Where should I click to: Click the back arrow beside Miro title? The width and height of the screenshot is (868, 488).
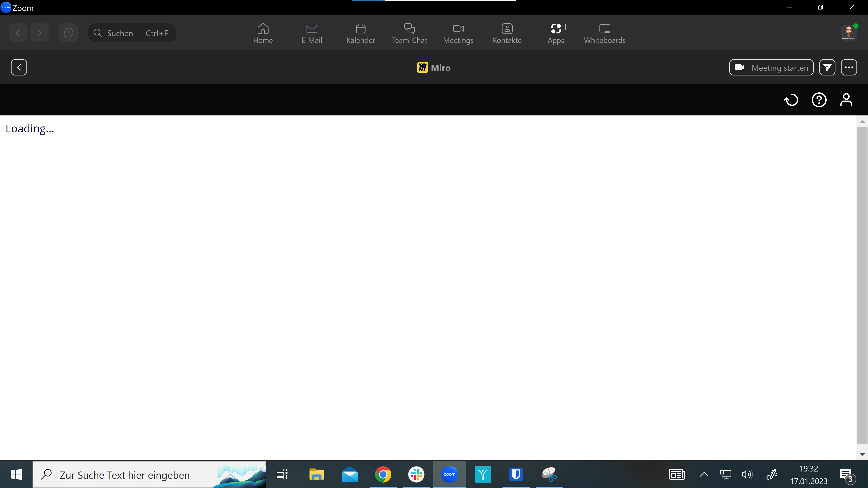(19, 67)
